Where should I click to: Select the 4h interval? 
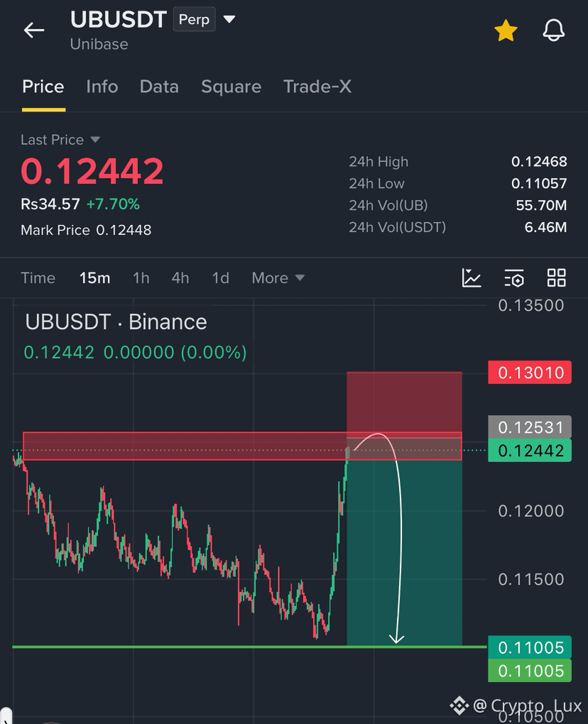pyautogui.click(x=180, y=278)
